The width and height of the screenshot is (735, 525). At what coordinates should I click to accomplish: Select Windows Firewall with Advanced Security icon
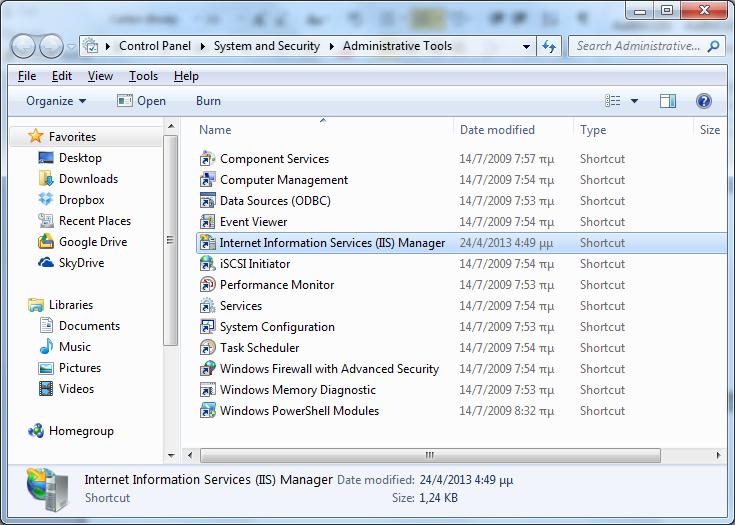click(207, 369)
